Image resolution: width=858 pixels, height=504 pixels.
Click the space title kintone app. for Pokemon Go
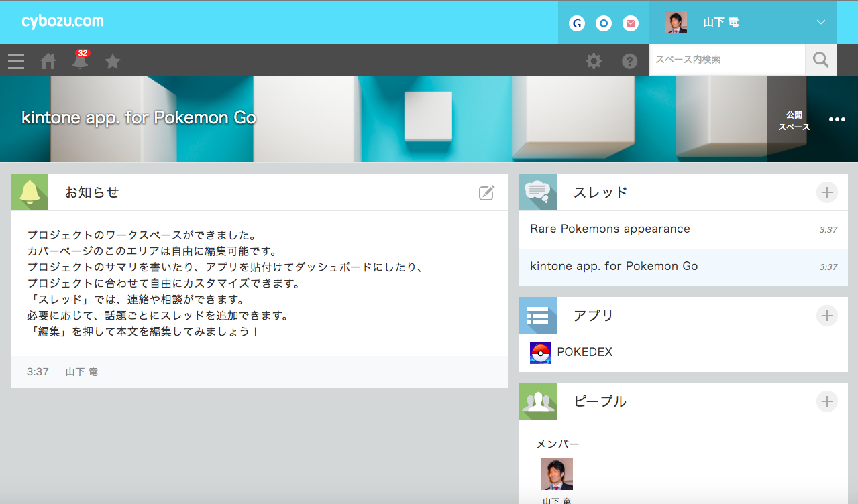click(x=139, y=118)
